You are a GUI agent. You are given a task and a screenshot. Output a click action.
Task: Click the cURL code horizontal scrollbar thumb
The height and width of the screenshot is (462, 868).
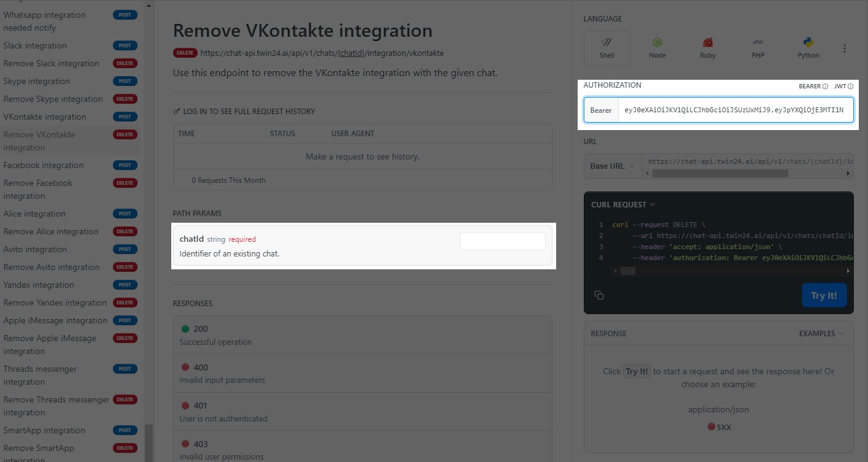[627, 271]
